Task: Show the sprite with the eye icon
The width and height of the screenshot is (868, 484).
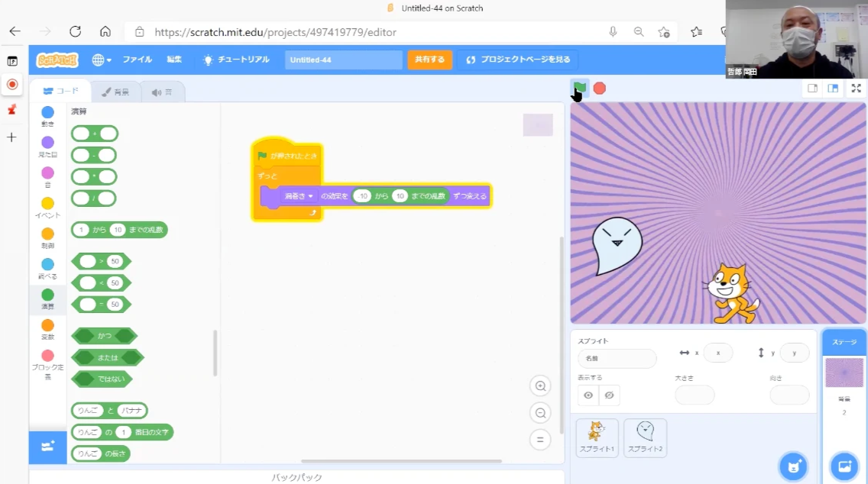Action: [x=588, y=395]
